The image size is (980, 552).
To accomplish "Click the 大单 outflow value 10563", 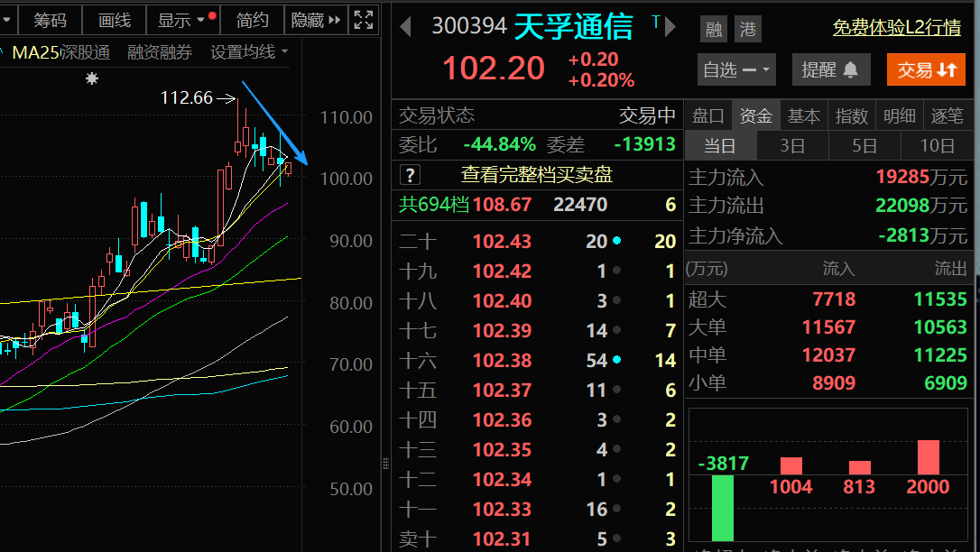I will click(940, 327).
